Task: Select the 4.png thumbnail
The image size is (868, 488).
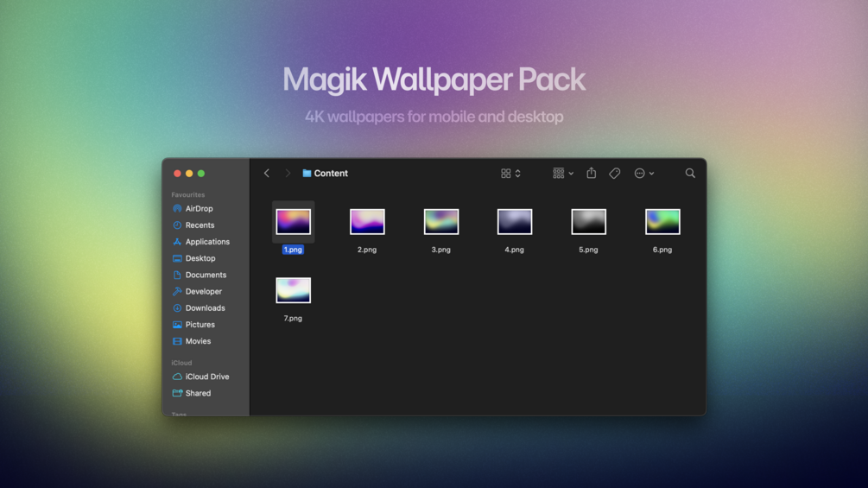Action: 515,222
